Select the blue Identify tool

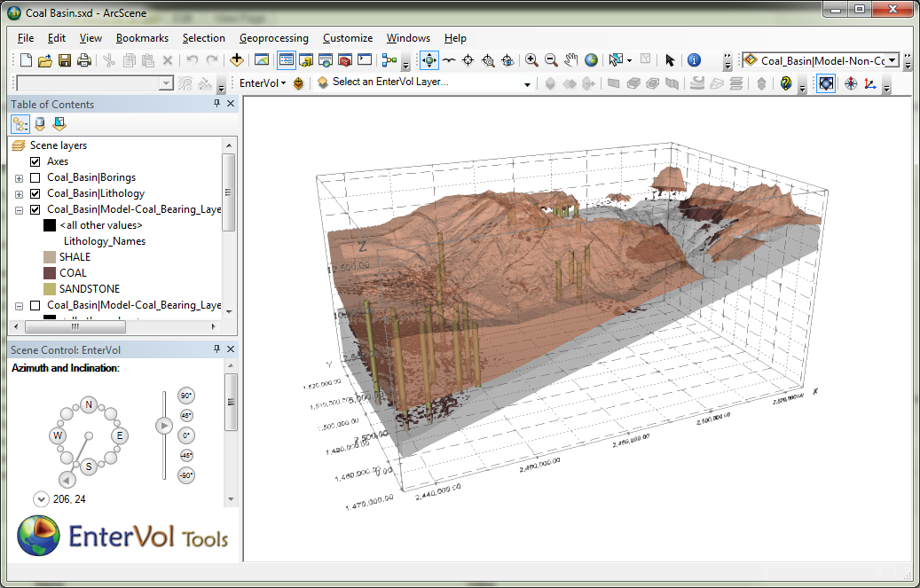[x=694, y=59]
